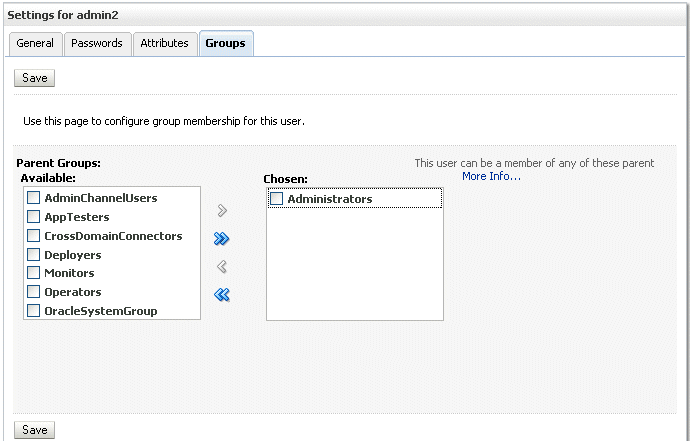Click the Monitors group label
The image size is (690, 441).
(70, 273)
